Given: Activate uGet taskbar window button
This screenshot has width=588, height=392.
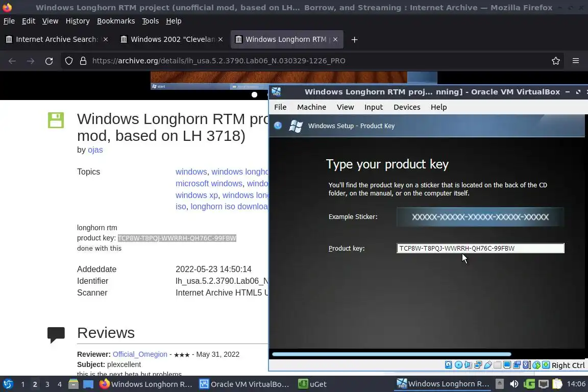Looking at the screenshot, I should (x=313, y=384).
